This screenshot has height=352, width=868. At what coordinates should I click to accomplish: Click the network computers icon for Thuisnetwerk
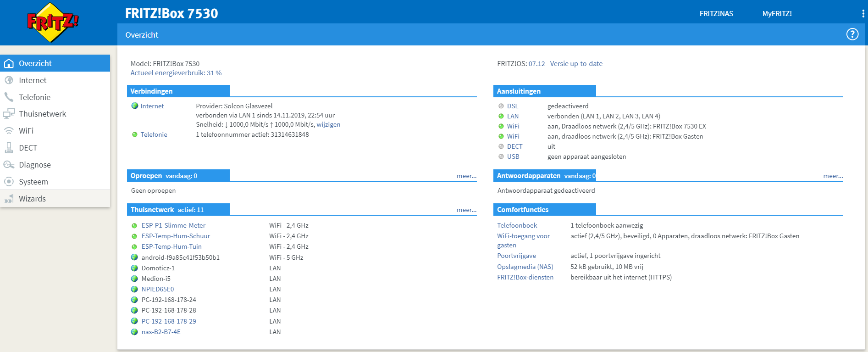tap(9, 114)
